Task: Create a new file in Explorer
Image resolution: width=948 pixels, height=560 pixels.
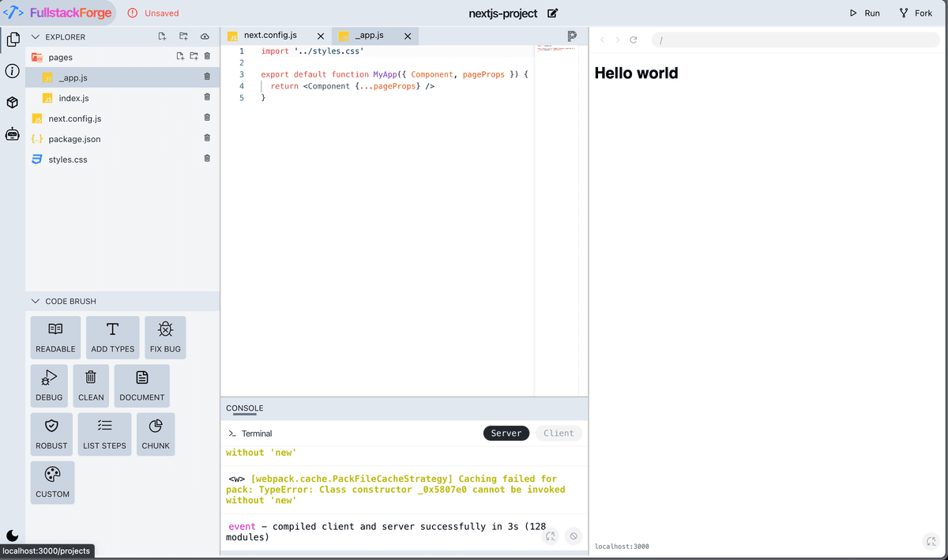Action: (x=161, y=36)
